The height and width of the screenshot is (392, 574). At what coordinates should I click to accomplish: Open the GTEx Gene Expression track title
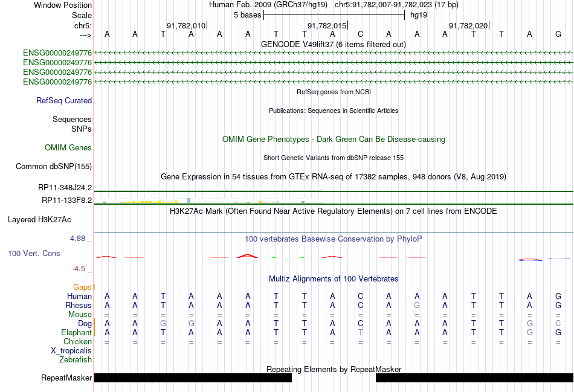tap(333, 177)
